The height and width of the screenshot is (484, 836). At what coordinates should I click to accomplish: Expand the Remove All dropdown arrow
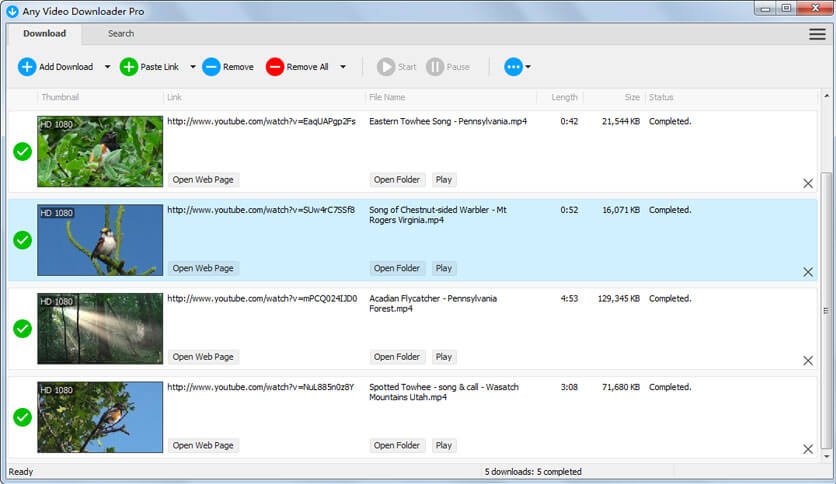point(343,67)
